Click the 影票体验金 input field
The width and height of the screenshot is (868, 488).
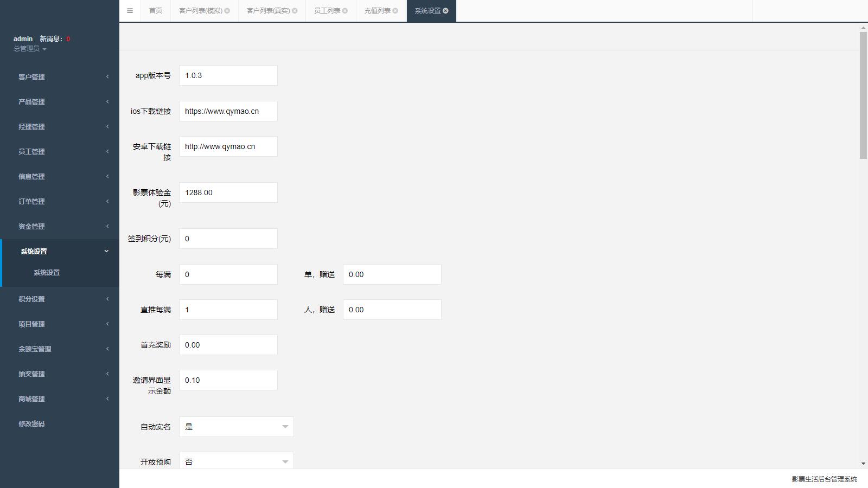coord(228,192)
